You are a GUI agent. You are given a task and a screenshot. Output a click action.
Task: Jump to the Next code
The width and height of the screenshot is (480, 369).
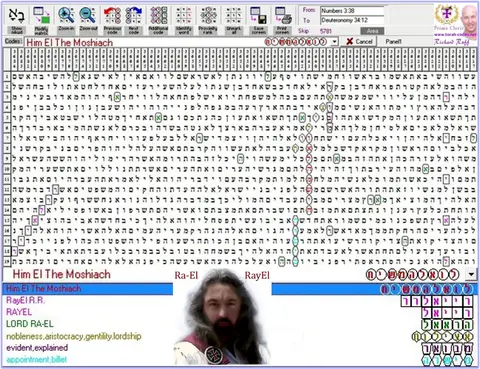(x=134, y=20)
